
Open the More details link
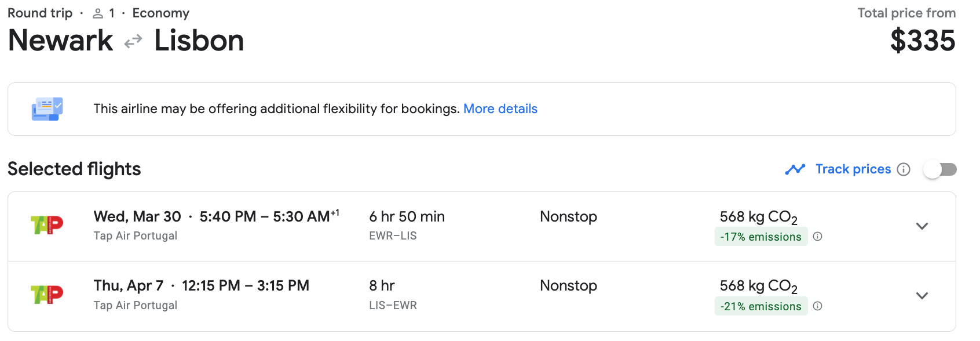[500, 109]
